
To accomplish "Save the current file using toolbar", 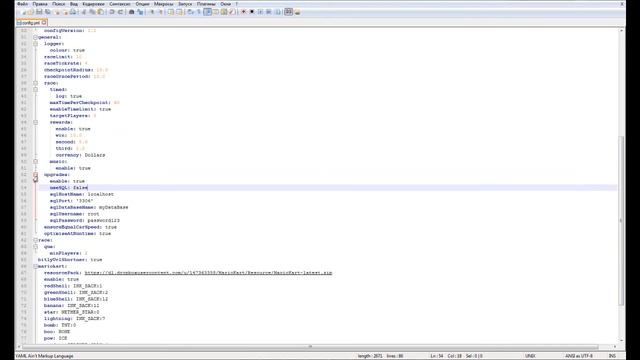I will (x=39, y=12).
